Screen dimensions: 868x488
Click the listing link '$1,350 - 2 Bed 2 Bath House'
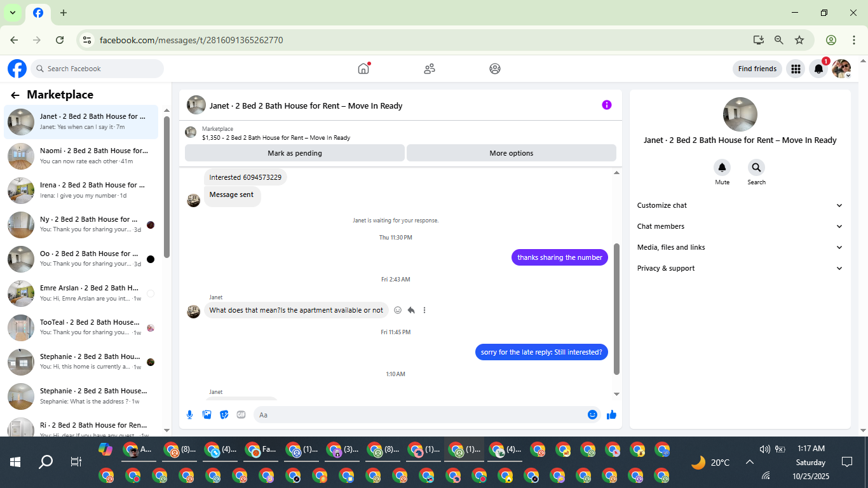pos(276,137)
